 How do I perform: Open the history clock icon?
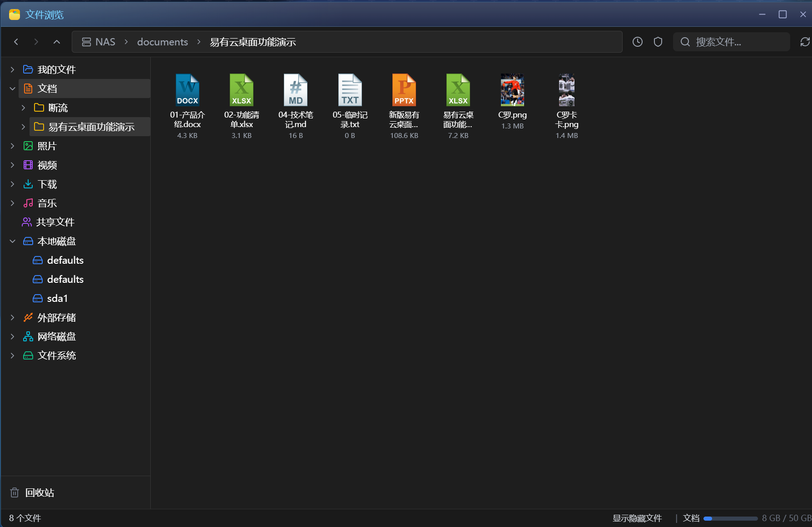(638, 42)
